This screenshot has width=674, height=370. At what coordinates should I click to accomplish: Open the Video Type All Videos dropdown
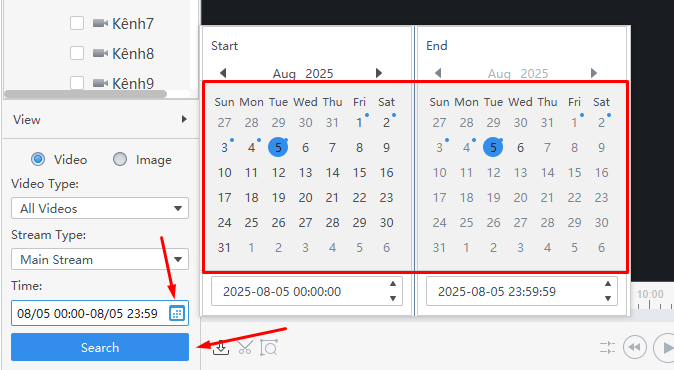pos(100,208)
